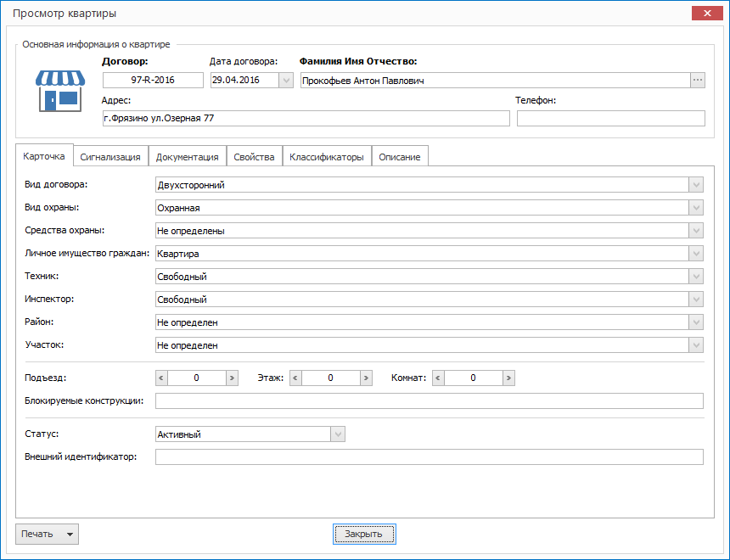Select the Описание tab
This screenshot has width=730, height=560.
[x=400, y=157]
